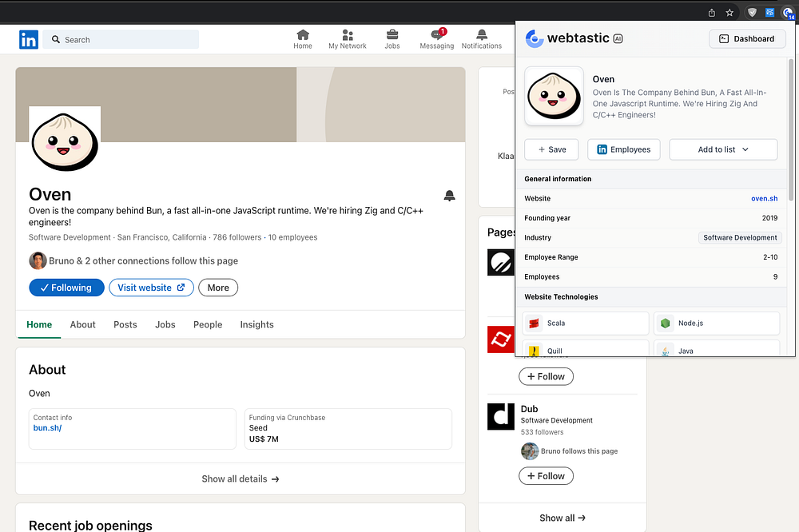The width and height of the screenshot is (799, 532).
Task: Click the LinkedIn logo icon
Action: tap(29, 39)
